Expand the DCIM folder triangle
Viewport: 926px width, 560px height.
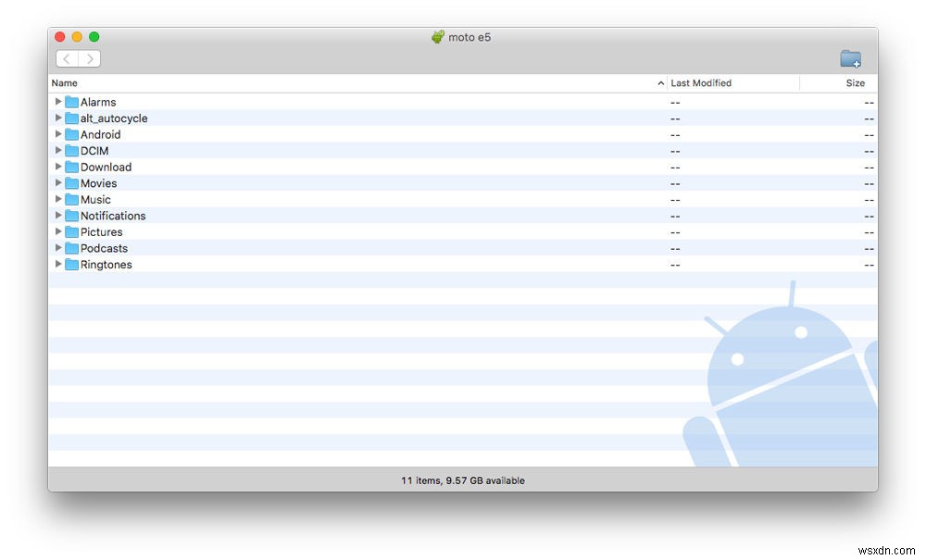coord(57,150)
